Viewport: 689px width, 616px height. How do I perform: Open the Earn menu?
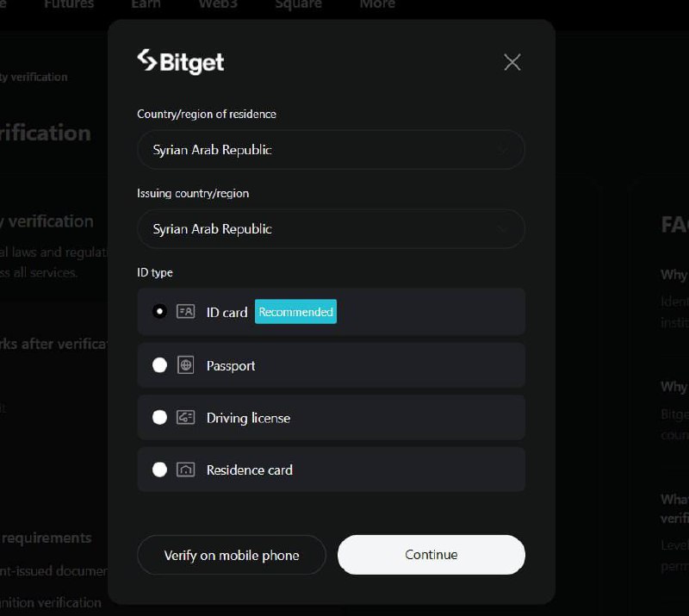pos(146,4)
